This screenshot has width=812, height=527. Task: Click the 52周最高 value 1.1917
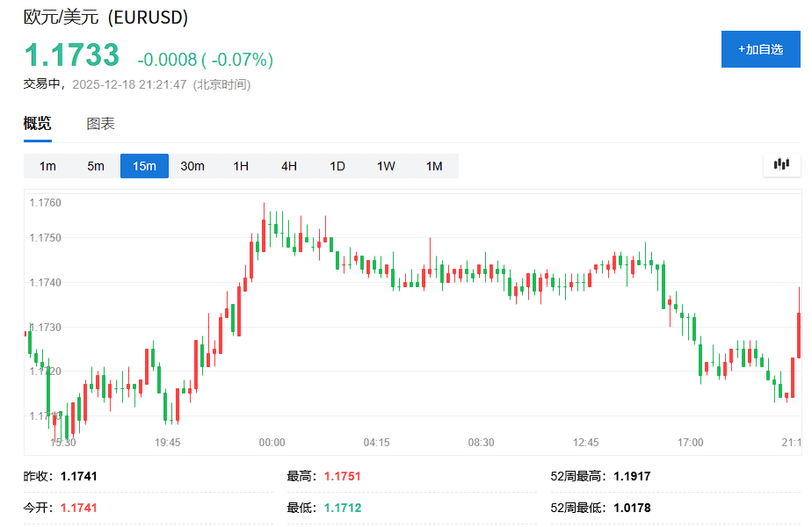coord(632,477)
